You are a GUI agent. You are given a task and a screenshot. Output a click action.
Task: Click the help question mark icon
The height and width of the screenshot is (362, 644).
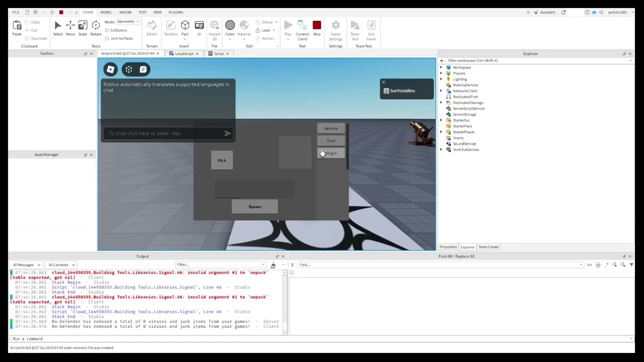point(587,12)
